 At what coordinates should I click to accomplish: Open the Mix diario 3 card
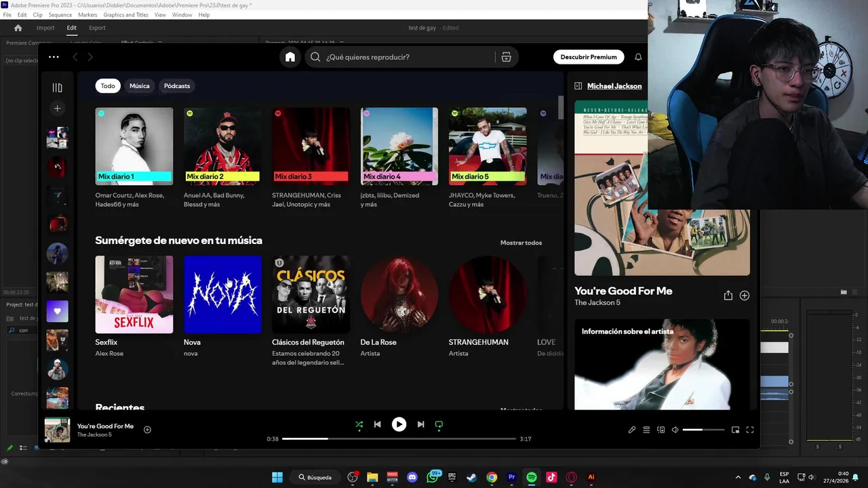(311, 158)
